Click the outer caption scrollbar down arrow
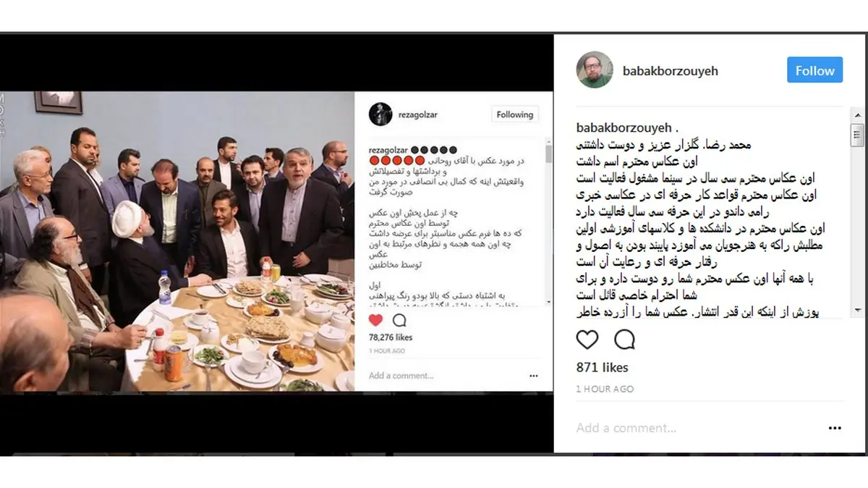868x488 pixels. [x=857, y=311]
